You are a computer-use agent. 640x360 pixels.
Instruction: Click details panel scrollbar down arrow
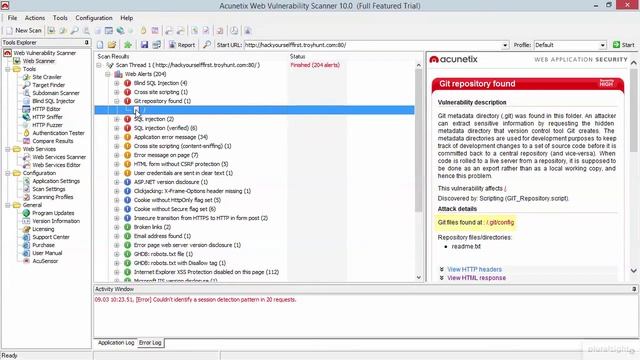click(x=633, y=271)
